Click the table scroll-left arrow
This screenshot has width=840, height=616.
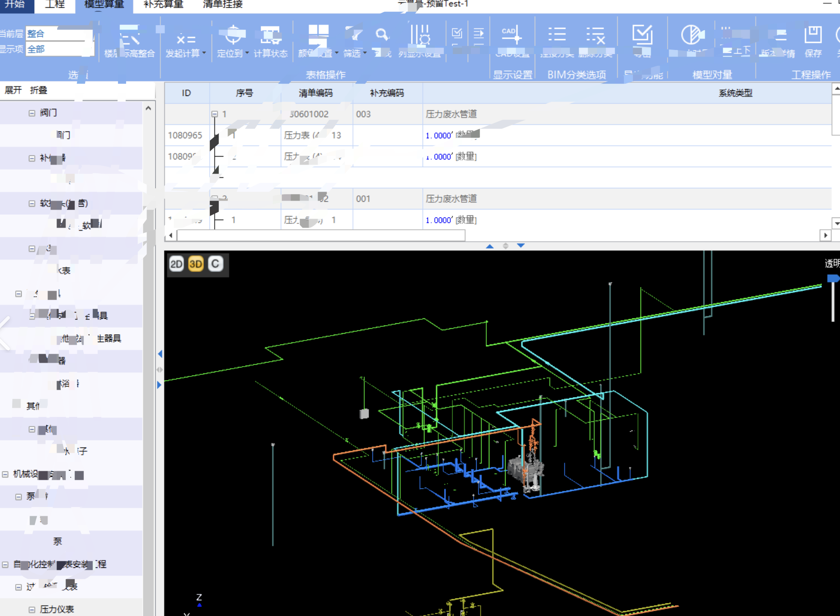point(170,236)
